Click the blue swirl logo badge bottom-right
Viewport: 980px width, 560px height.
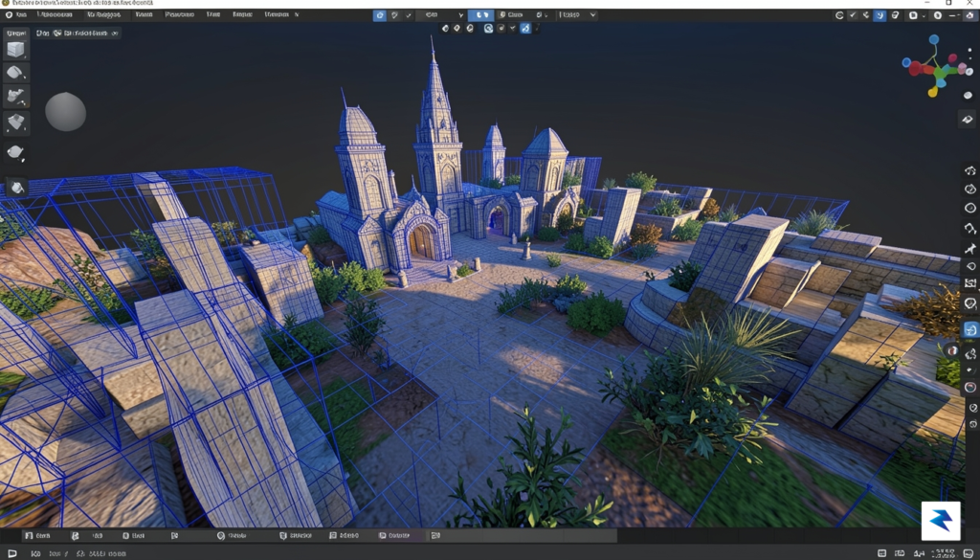pos(941,521)
